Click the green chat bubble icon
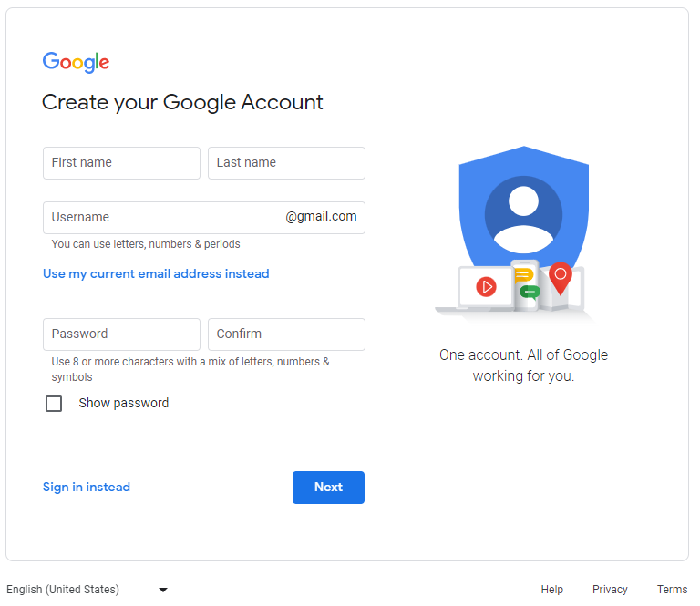 [530, 292]
